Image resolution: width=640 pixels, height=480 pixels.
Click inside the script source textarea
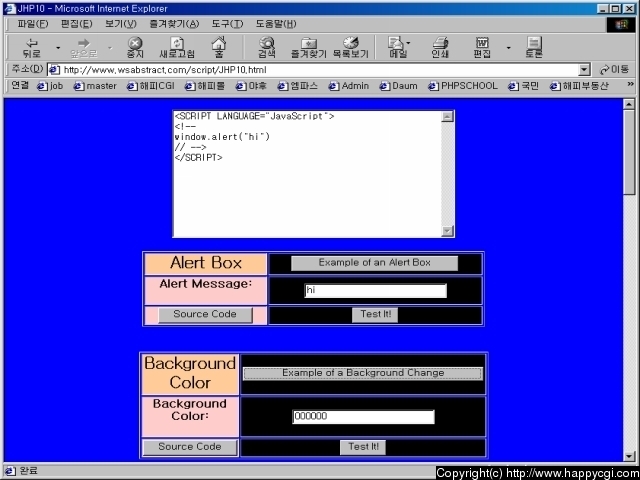point(307,174)
